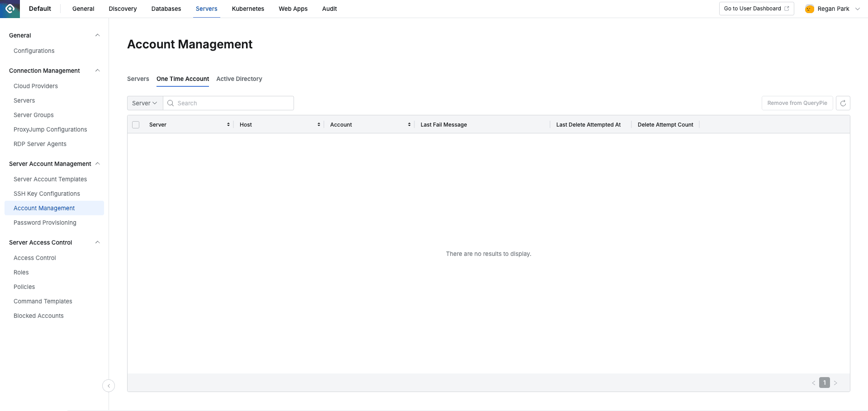The image size is (868, 411).
Task: Click the Regan Park avatar icon
Action: pyautogui.click(x=809, y=9)
